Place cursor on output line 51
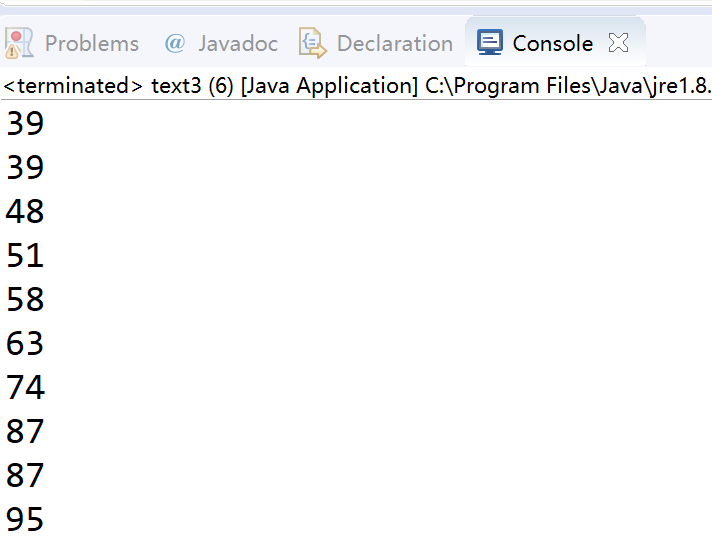Screen dimensions: 712x559 coord(25,255)
